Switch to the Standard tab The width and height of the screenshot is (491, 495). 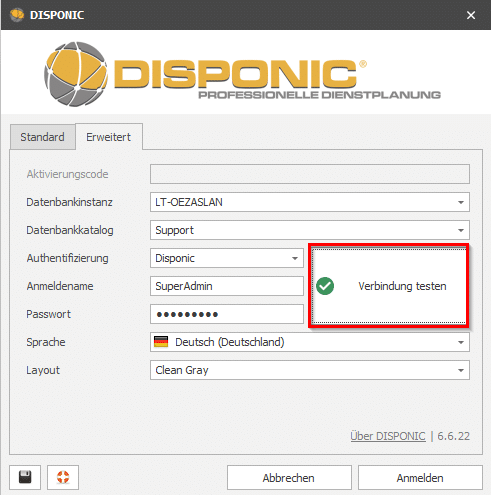[x=42, y=137]
